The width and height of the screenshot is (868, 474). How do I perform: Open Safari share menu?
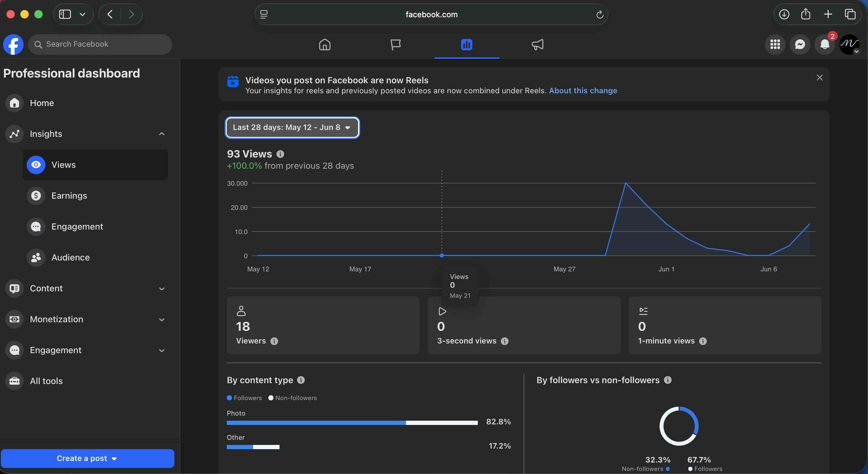[805, 14]
